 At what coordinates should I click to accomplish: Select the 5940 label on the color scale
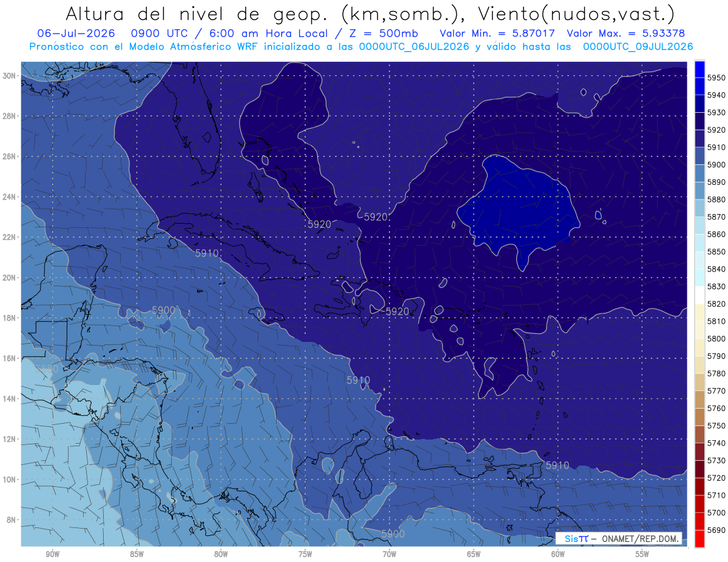pyautogui.click(x=716, y=95)
